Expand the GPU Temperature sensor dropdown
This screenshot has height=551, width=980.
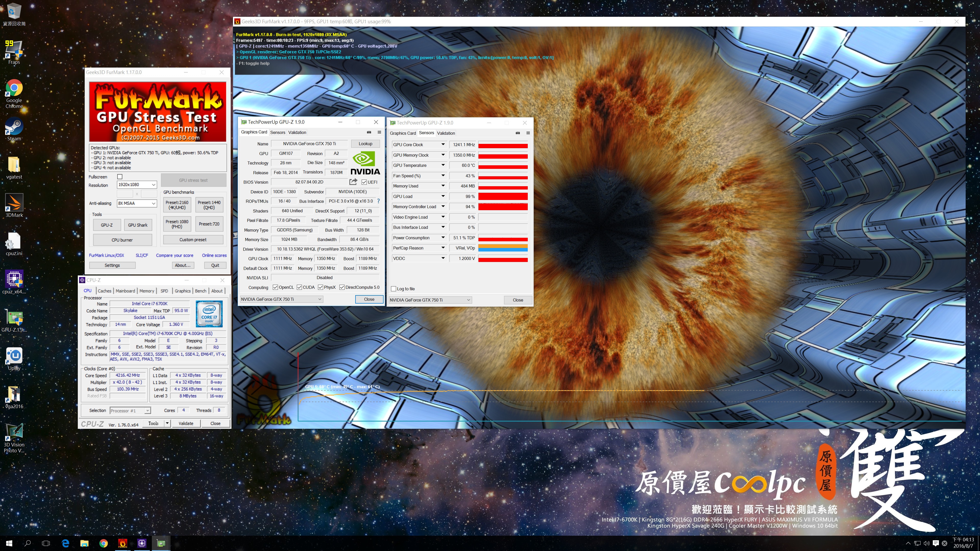pos(443,165)
